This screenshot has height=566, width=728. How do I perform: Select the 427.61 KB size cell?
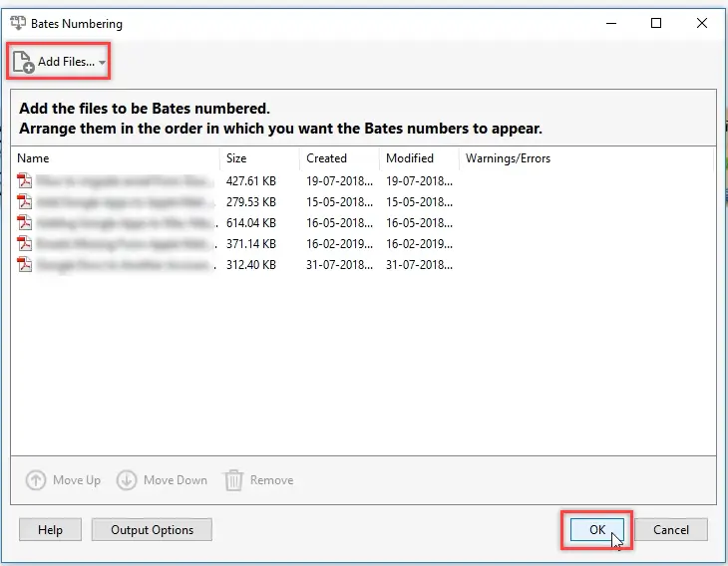pyautogui.click(x=251, y=181)
